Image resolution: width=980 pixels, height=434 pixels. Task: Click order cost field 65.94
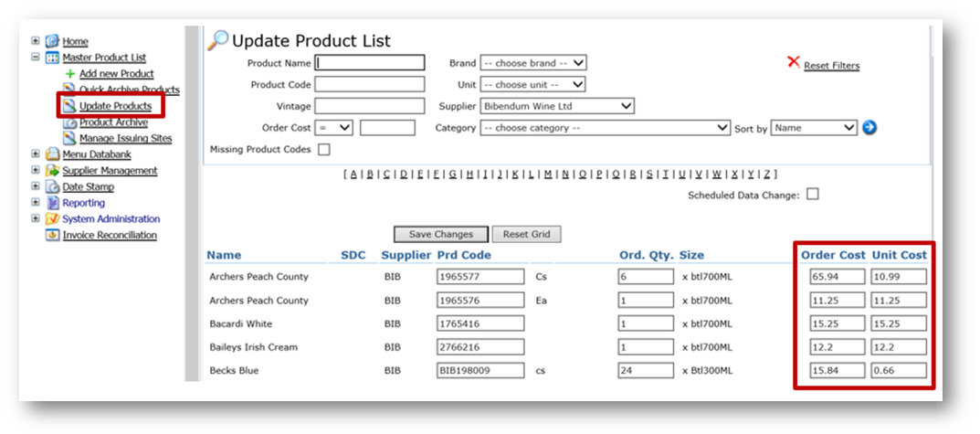[x=838, y=277]
